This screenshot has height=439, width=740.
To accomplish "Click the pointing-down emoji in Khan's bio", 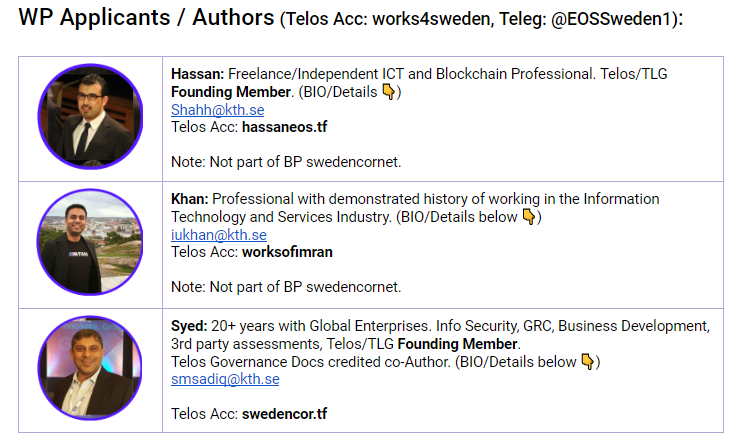I will pos(529,217).
